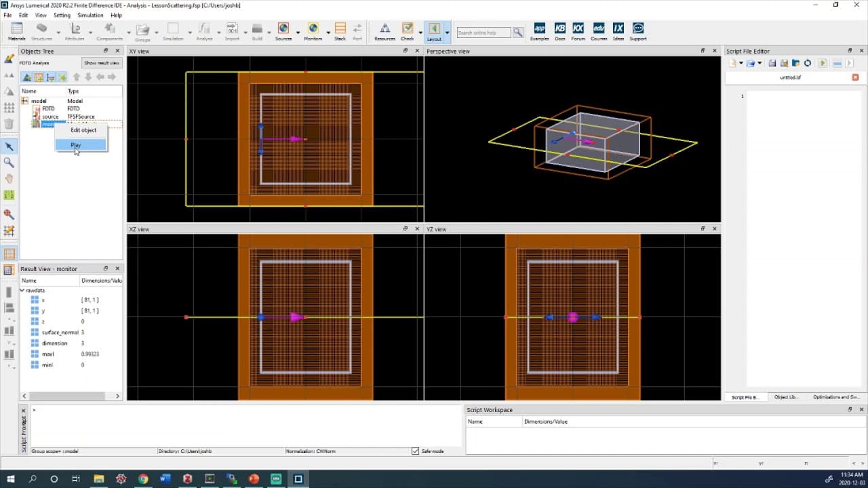The image size is (868, 488).
Task: Open the Sources dropdown arrow
Action: pos(299,32)
